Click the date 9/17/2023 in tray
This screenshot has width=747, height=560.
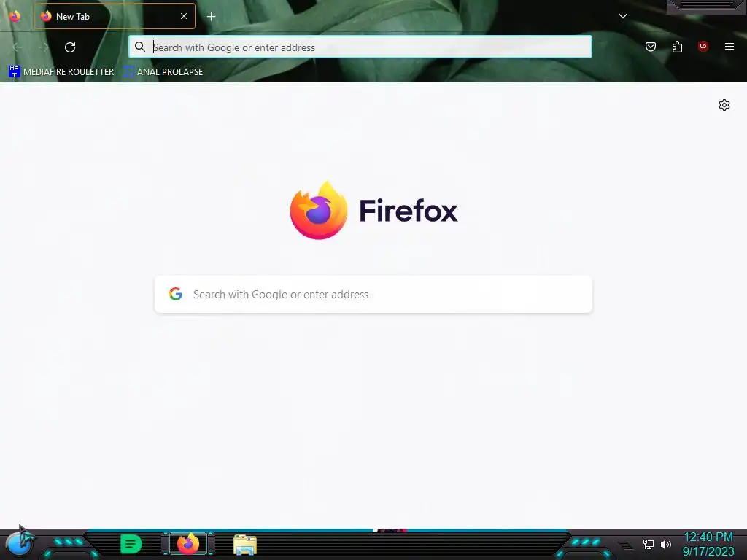click(708, 551)
